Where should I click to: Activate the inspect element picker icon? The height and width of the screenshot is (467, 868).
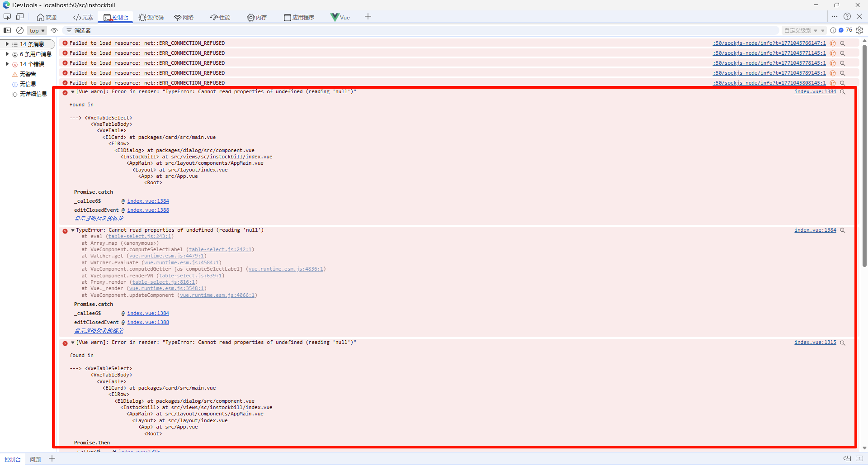(7, 17)
